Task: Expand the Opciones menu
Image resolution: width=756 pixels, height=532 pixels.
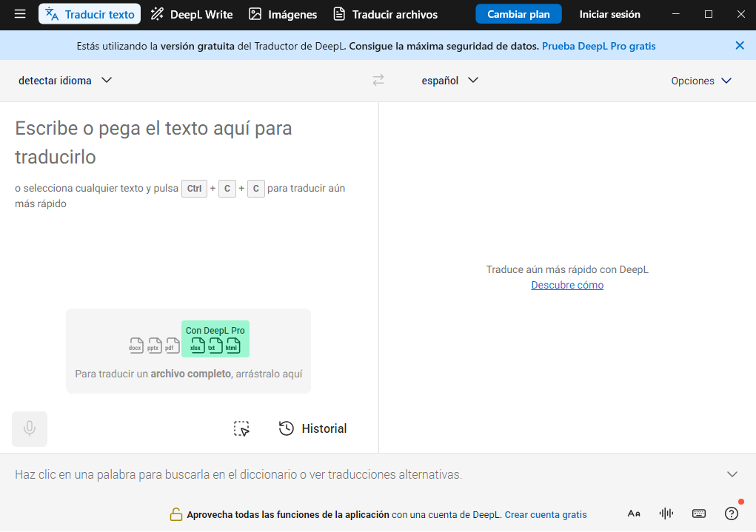Action: 701,81
